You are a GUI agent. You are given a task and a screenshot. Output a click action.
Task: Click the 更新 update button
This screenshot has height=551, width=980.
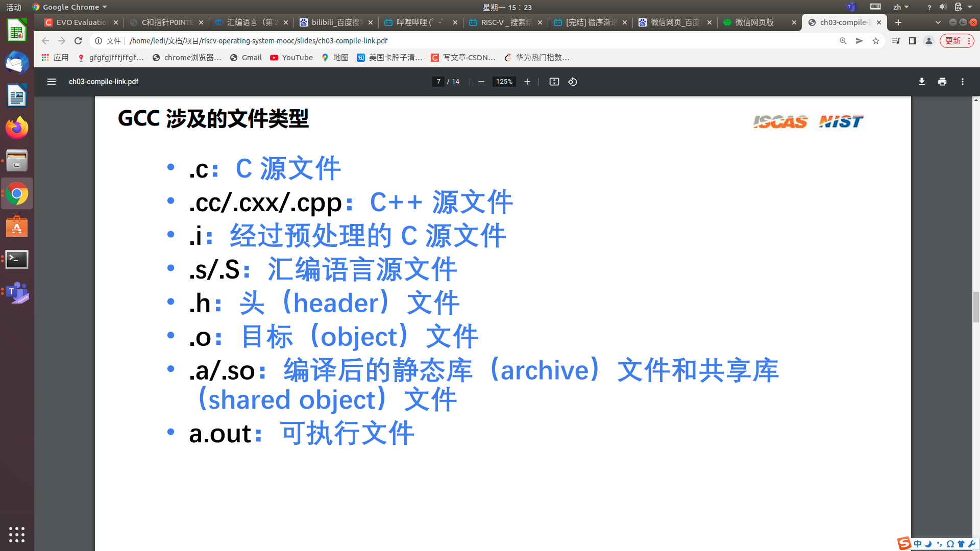953,41
